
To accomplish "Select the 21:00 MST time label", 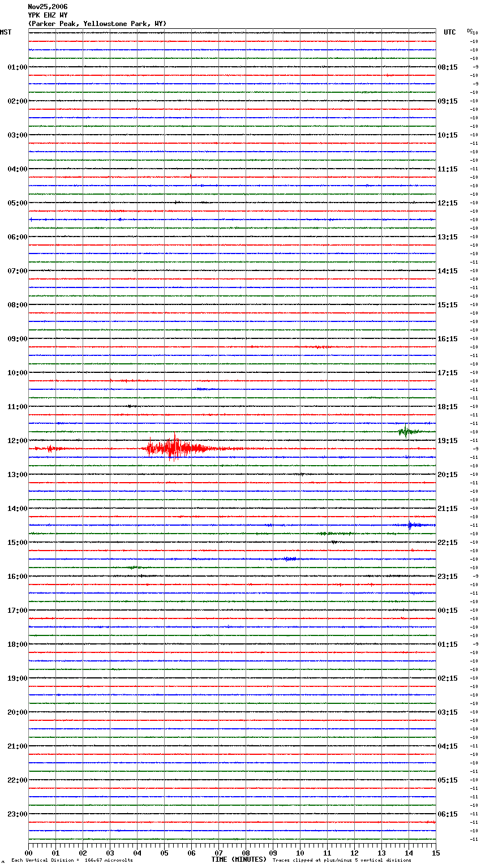I will coord(17,746).
